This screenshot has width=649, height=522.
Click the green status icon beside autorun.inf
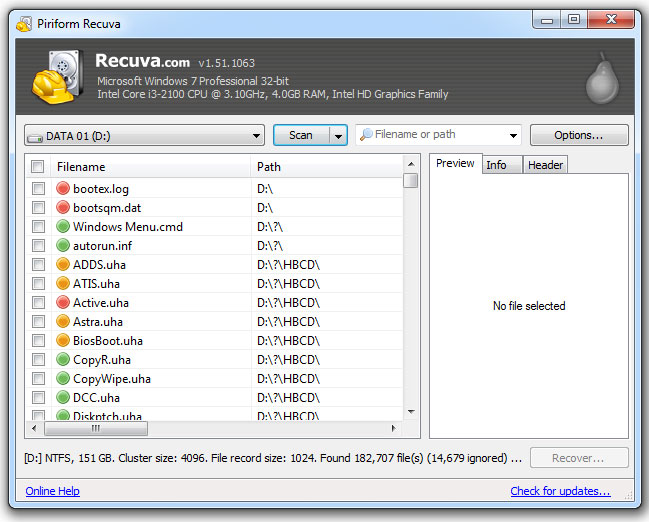[x=63, y=246]
